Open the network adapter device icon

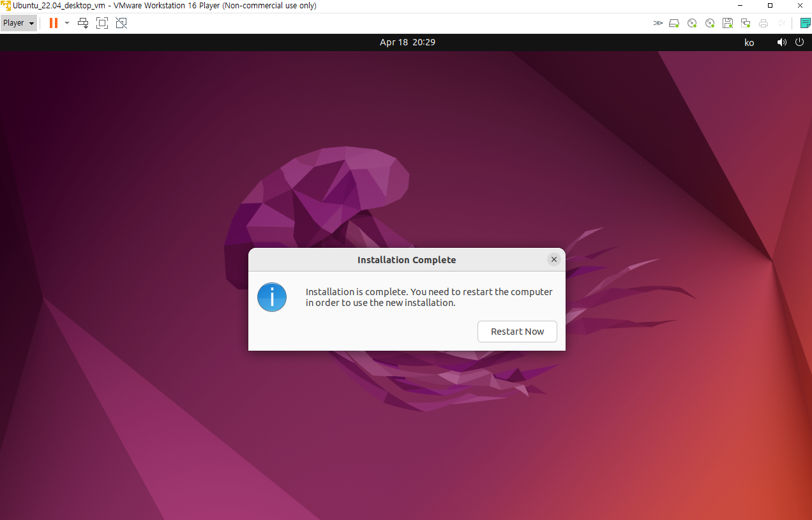pyautogui.click(x=746, y=24)
